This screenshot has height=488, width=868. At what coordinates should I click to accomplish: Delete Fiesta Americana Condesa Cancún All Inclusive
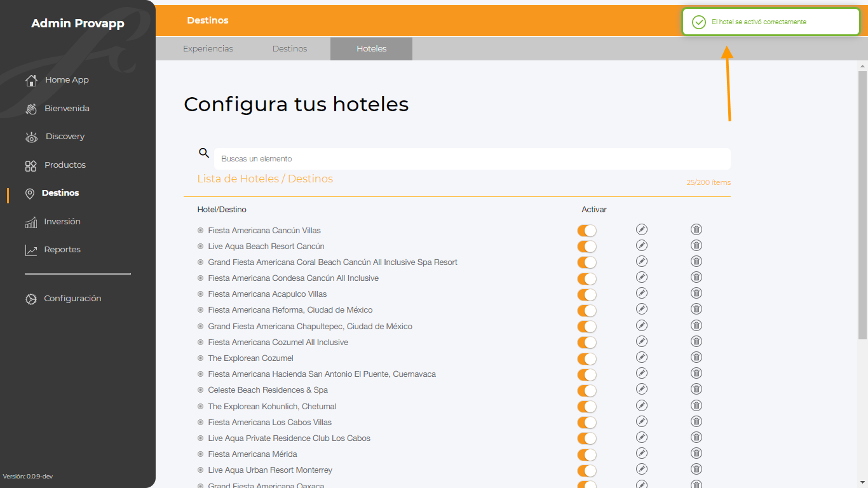coord(696,277)
